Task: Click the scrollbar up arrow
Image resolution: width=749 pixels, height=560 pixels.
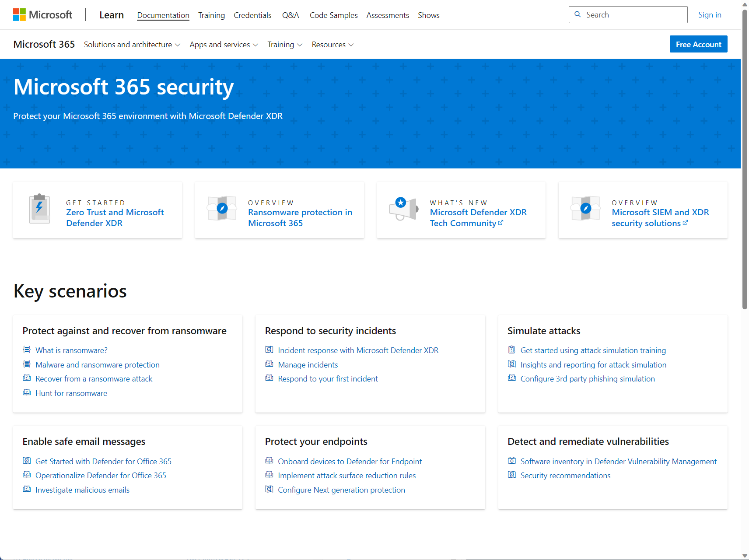Action: pos(745,4)
